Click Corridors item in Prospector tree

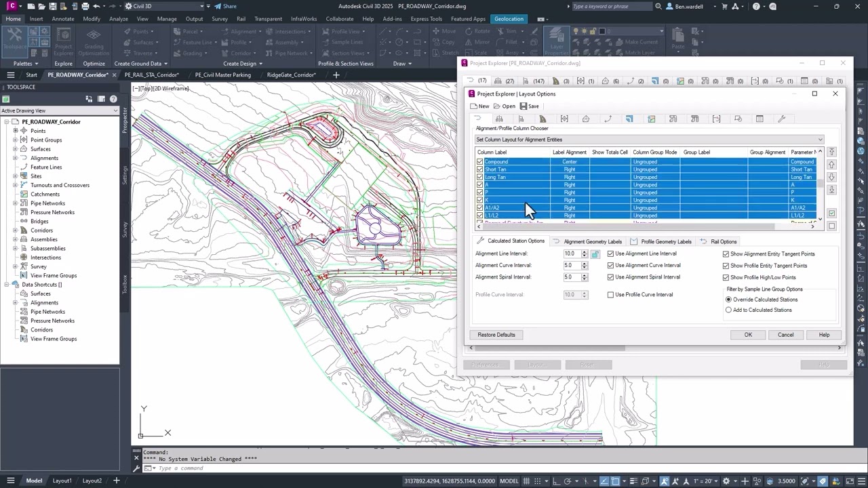click(41, 230)
